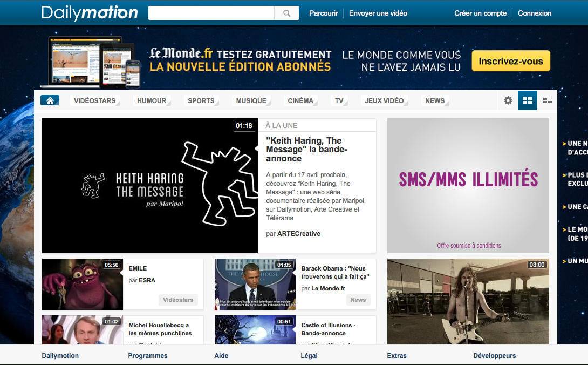
Task: Select the Jeux Vidéo tab
Action: coord(384,100)
